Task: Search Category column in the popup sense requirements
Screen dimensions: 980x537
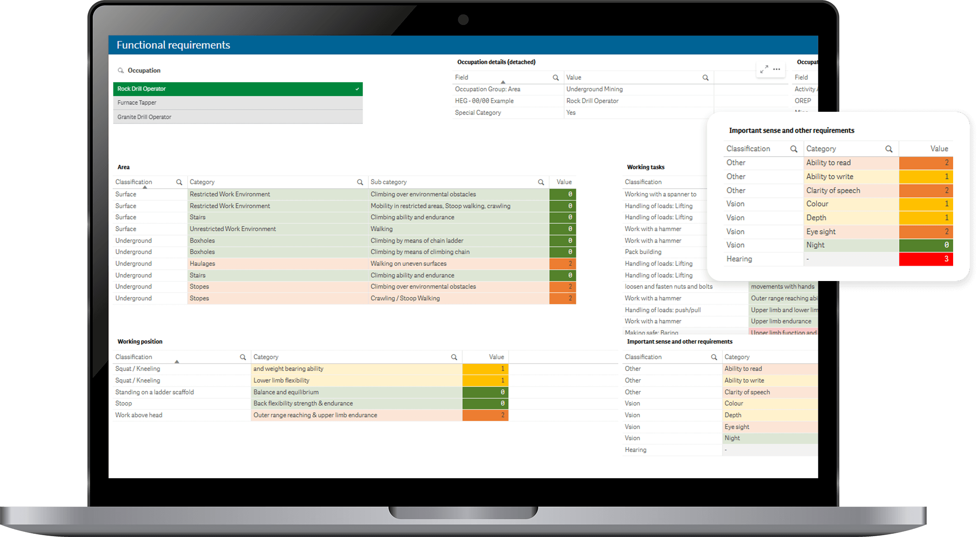Action: click(x=888, y=149)
